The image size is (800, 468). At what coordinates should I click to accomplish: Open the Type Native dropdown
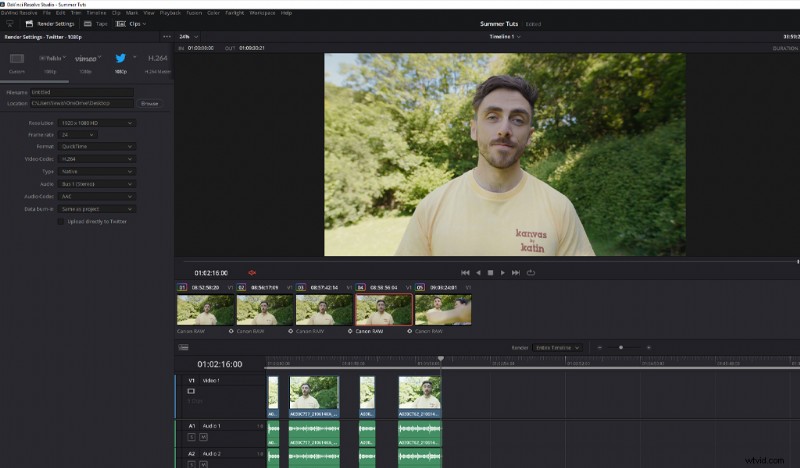(96, 171)
